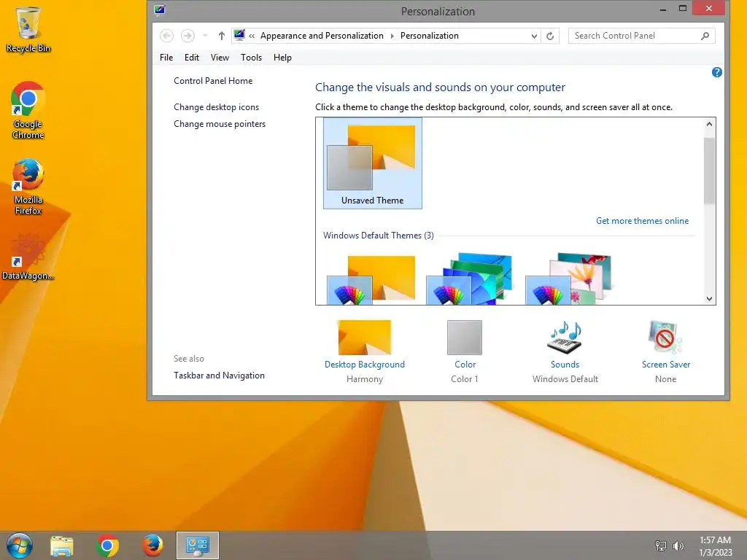This screenshot has height=560, width=747.
Task: Click the Desktop Background text link
Action: pos(365,365)
